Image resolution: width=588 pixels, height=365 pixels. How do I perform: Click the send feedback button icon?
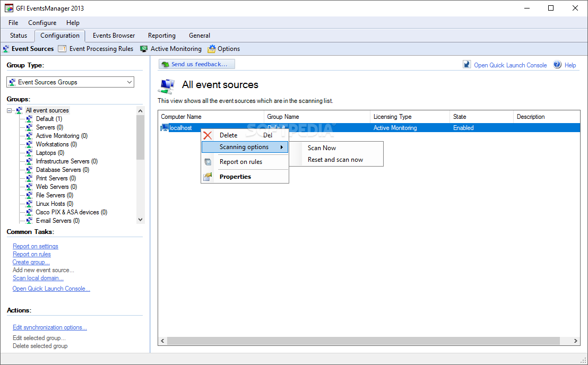(165, 64)
